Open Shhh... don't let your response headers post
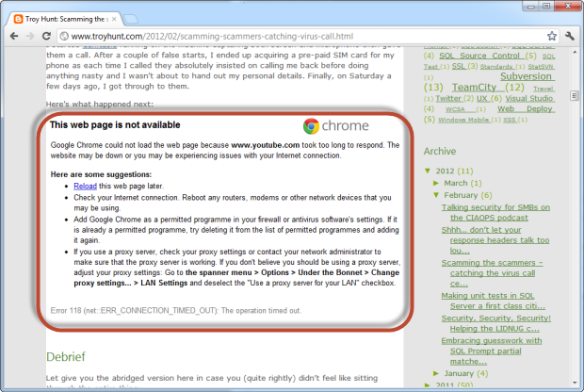The width and height of the screenshot is (584, 392). (x=495, y=240)
